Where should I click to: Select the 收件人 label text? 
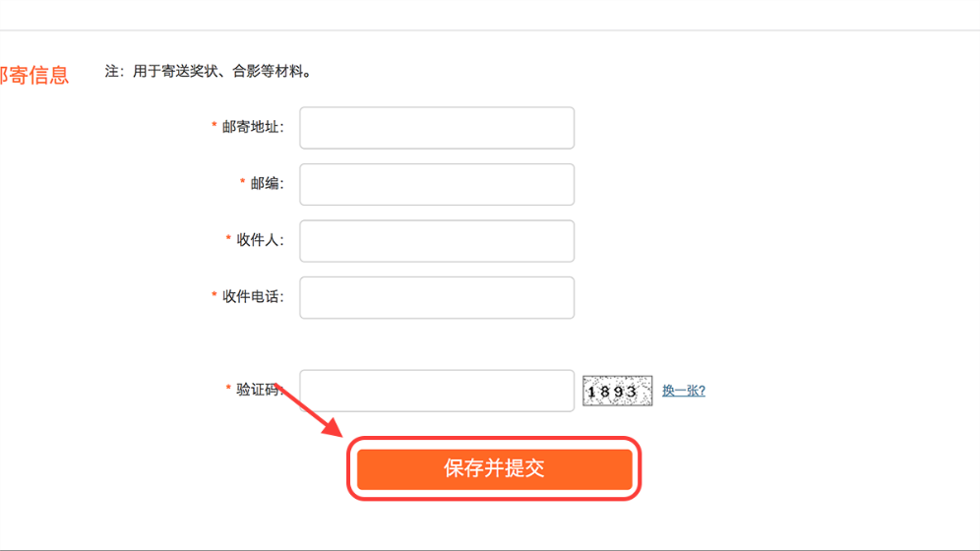point(260,240)
